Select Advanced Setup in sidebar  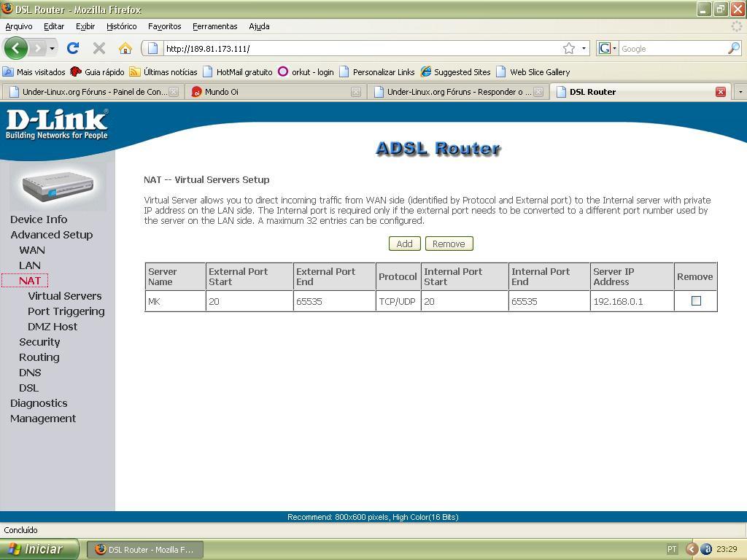[x=52, y=235]
